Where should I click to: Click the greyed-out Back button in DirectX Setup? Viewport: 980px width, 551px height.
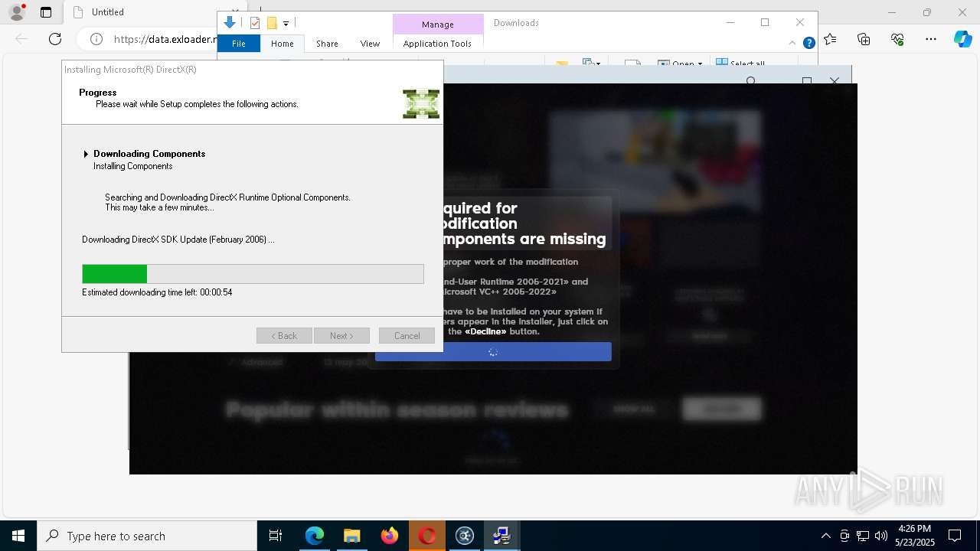coord(284,336)
